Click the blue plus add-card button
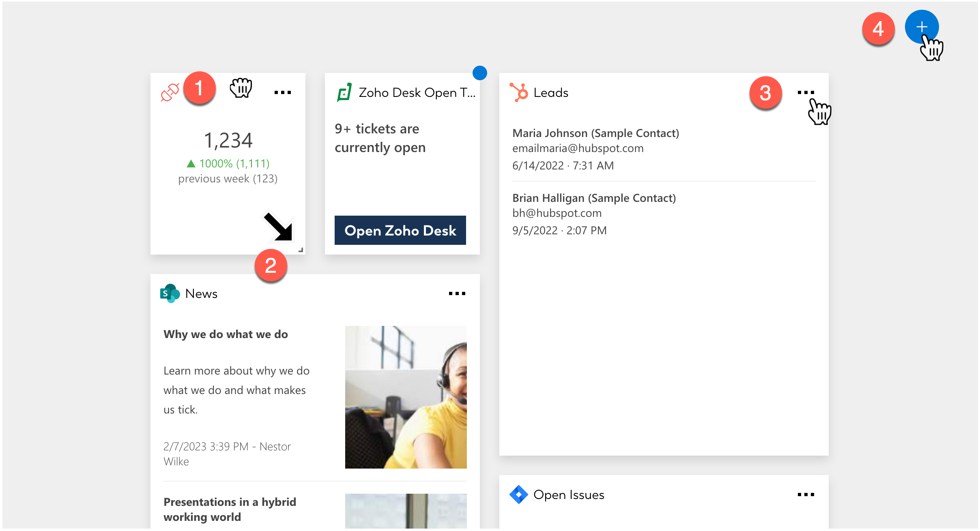The image size is (980, 531). click(x=921, y=27)
